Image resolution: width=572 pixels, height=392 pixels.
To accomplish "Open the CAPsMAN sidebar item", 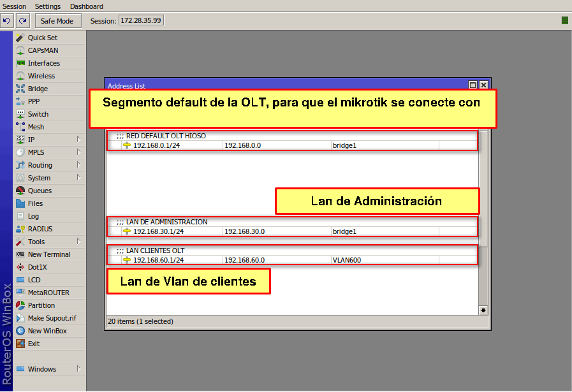I will click(43, 50).
